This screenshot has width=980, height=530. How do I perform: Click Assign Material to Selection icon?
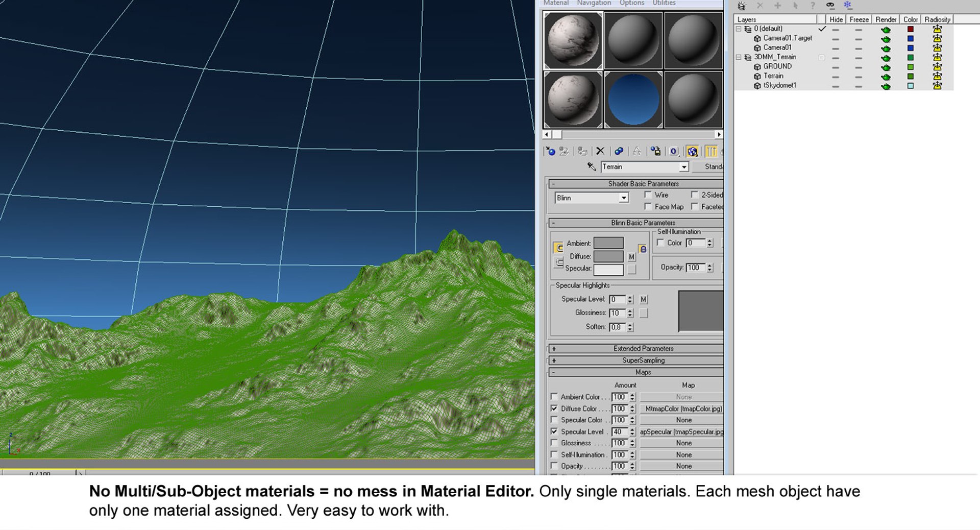tap(582, 151)
